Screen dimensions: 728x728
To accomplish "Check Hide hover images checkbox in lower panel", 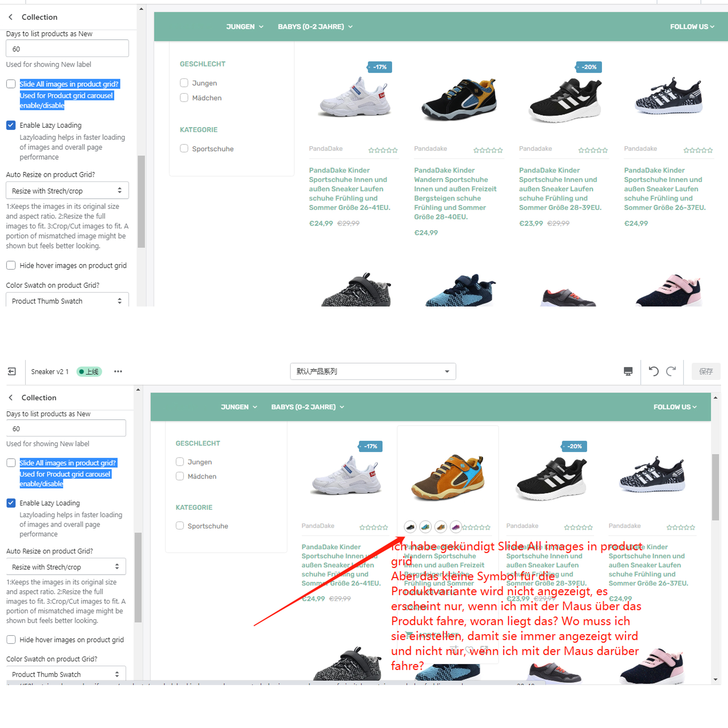I will coord(11,640).
